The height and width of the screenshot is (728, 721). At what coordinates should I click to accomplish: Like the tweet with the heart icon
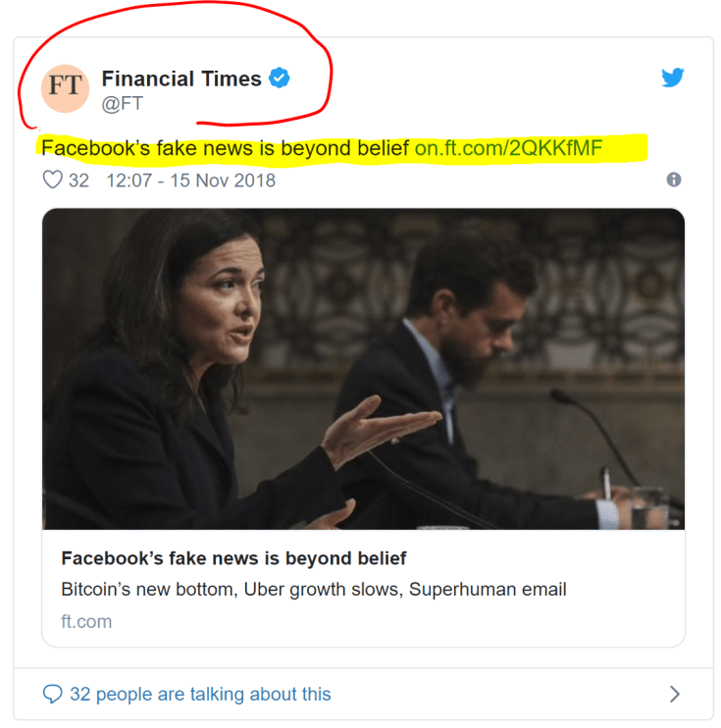pyautogui.click(x=52, y=181)
